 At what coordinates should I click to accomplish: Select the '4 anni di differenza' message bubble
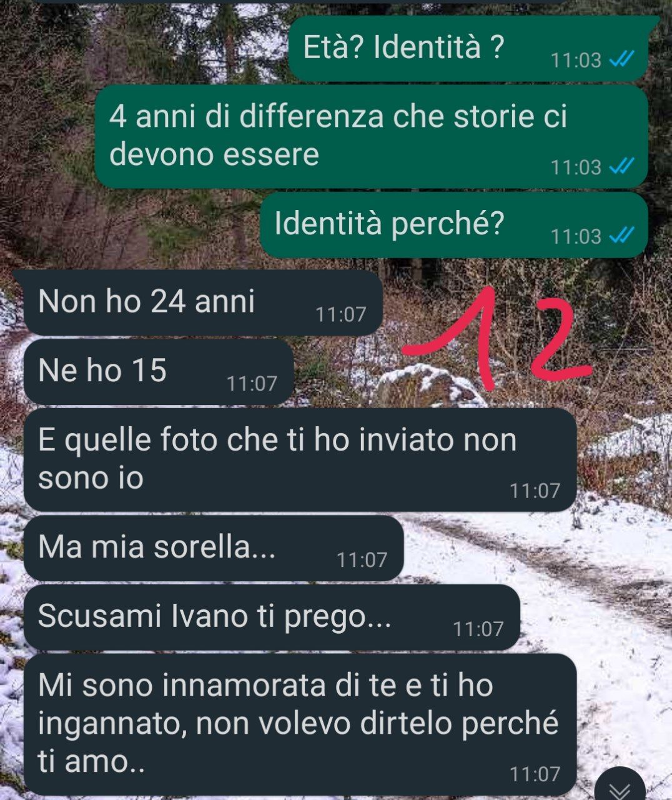click(371, 137)
